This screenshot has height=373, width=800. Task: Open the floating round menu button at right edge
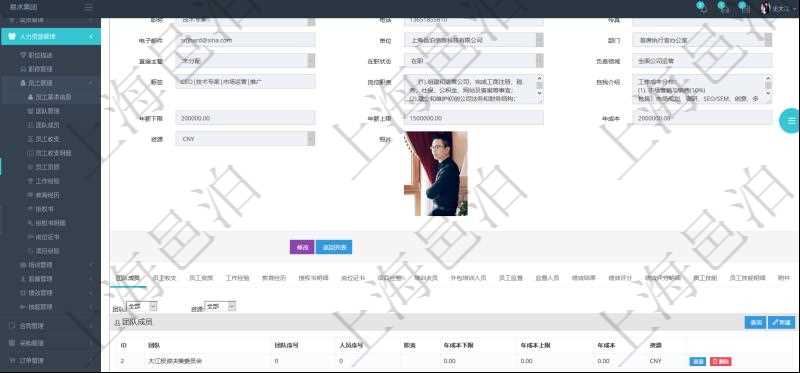point(791,120)
